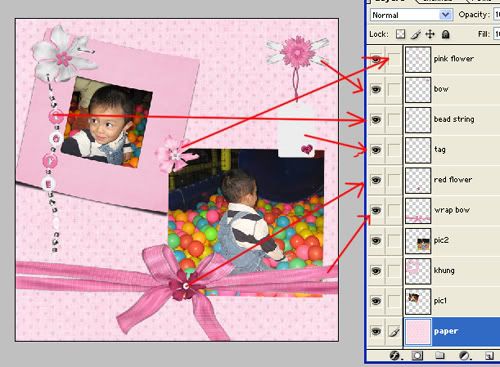500x367 pixels.
Task: Toggle visibility of pic2 layer
Action: (376, 240)
